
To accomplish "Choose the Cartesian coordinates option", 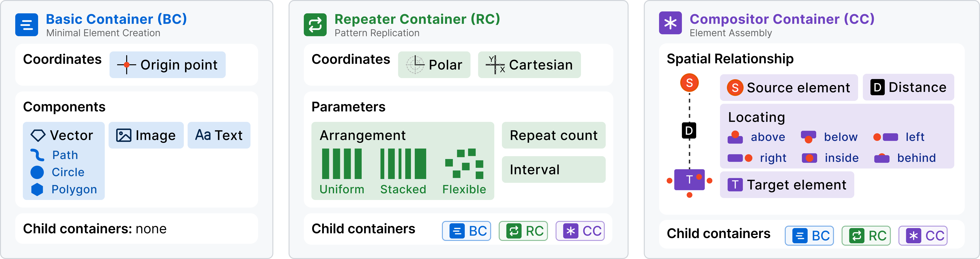I will (x=529, y=65).
